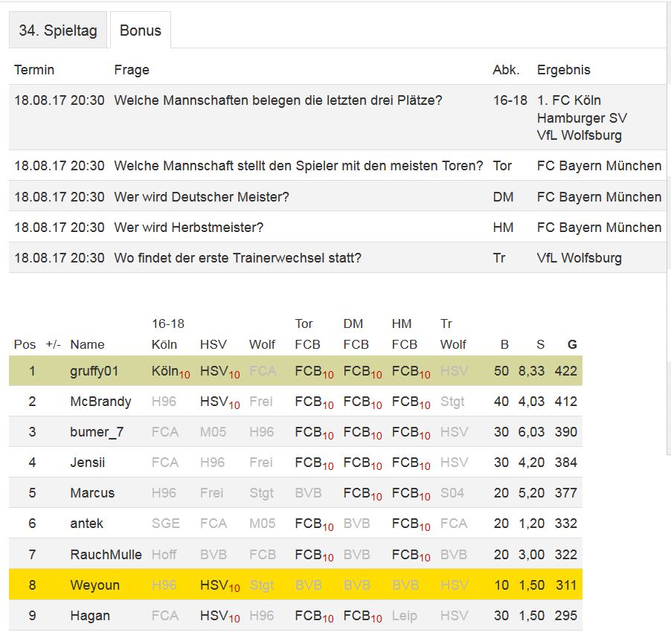
Task: Click on player McBrandy's name
Action: click(100, 402)
